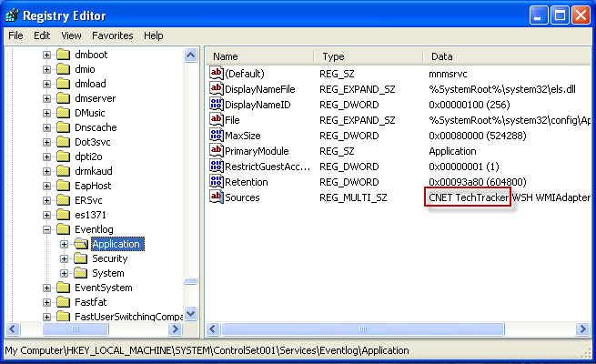Click the string icon beside PrimaryModule
Image resolution: width=596 pixels, height=364 pixels.
(217, 150)
